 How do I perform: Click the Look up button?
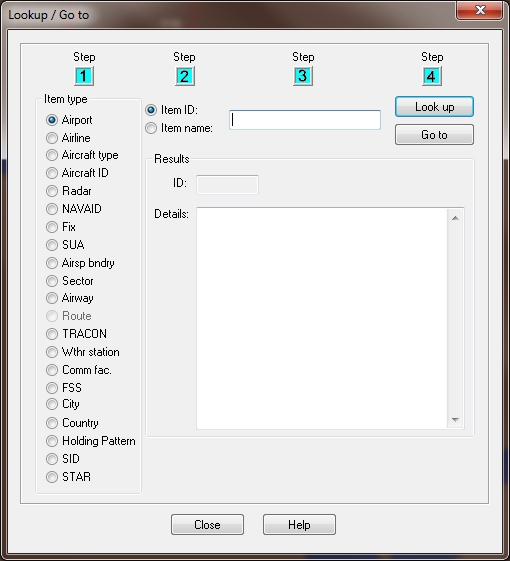click(x=434, y=107)
